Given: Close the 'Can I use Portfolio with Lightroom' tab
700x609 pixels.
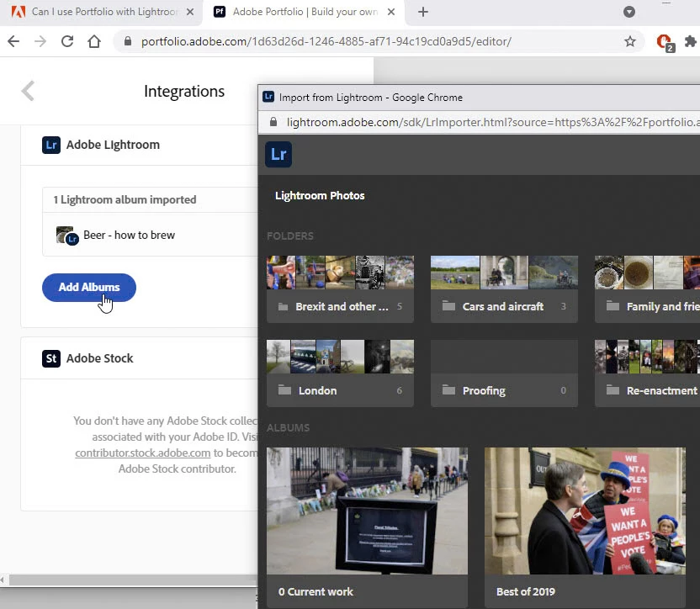Looking at the screenshot, I should pos(190,12).
